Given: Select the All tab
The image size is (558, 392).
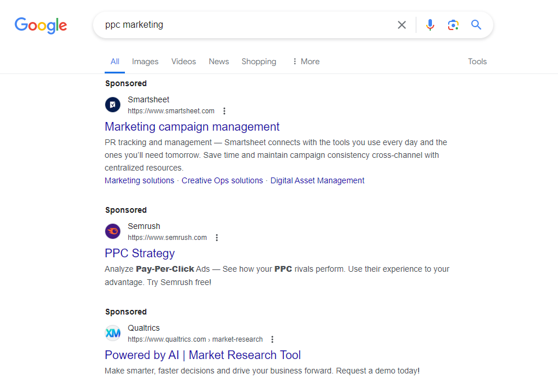Looking at the screenshot, I should [114, 61].
